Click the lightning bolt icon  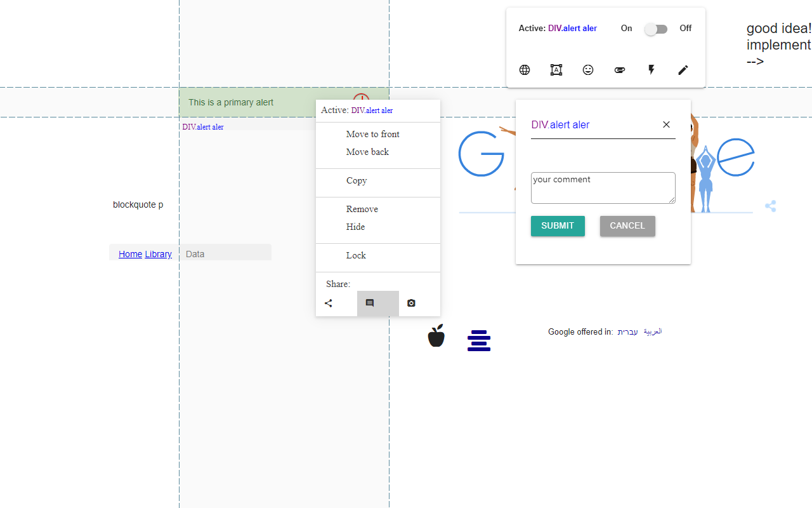pos(652,70)
